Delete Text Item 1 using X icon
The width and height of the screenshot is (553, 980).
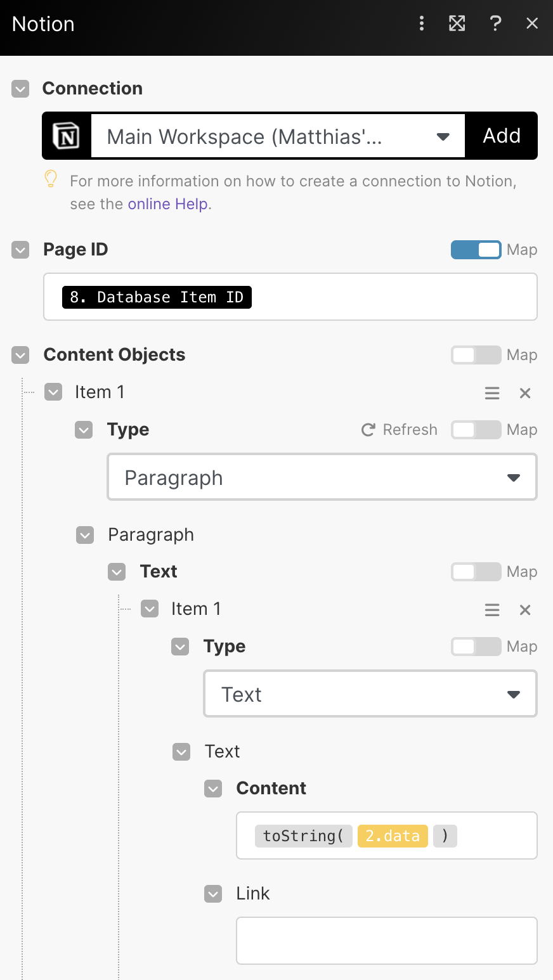point(525,610)
